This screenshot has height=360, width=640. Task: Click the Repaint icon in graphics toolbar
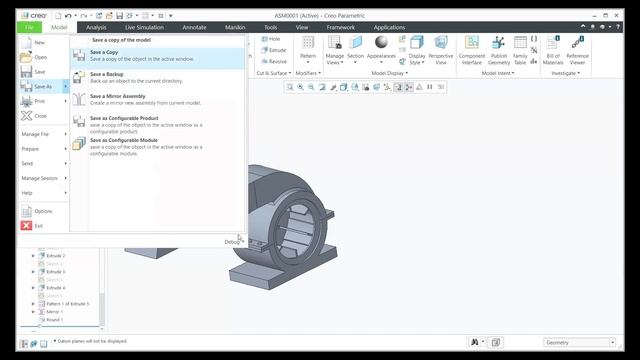click(322, 87)
